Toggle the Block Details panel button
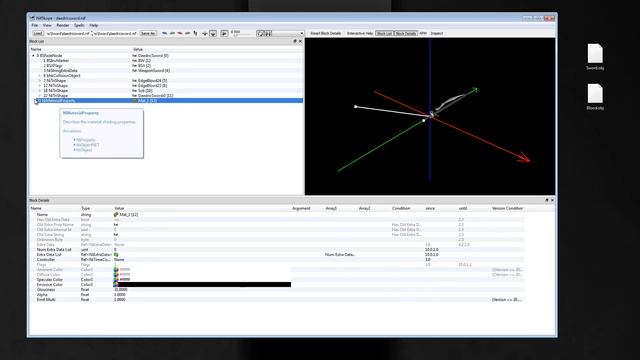Screen dimensions: 640x360 [x=406, y=33]
